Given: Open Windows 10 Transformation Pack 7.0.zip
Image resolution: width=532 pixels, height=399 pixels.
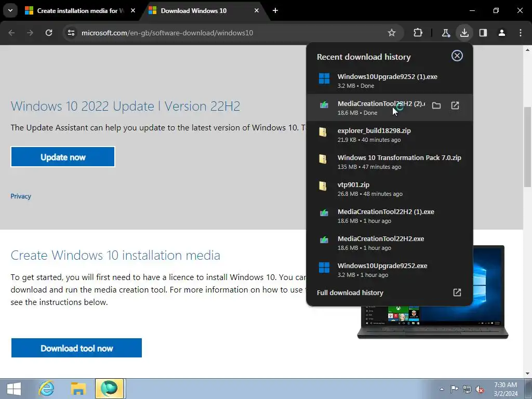Looking at the screenshot, I should 390,162.
